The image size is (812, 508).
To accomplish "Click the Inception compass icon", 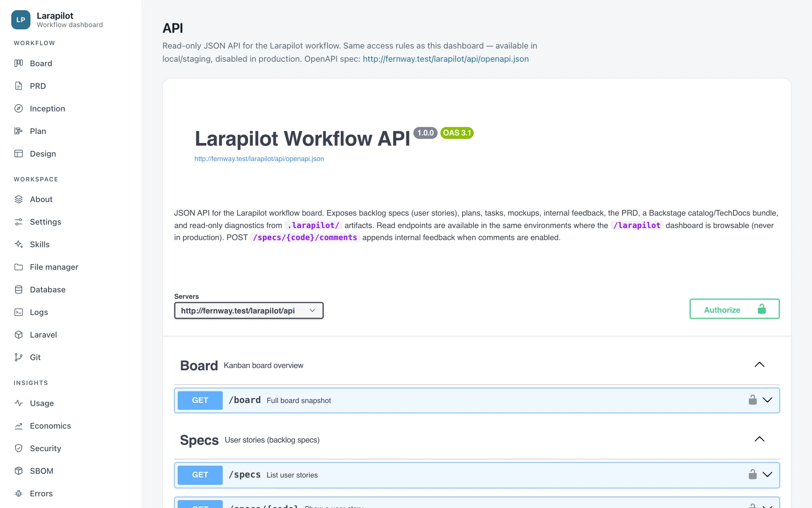I will [18, 108].
